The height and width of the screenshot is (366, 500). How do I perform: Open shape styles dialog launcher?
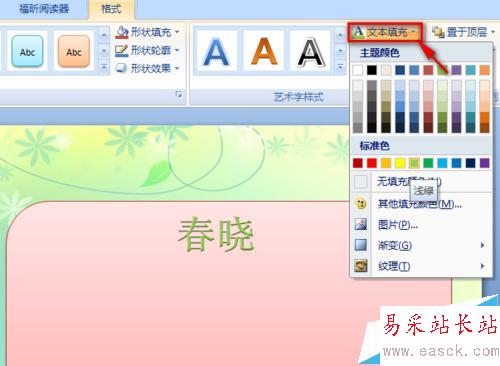point(179,94)
